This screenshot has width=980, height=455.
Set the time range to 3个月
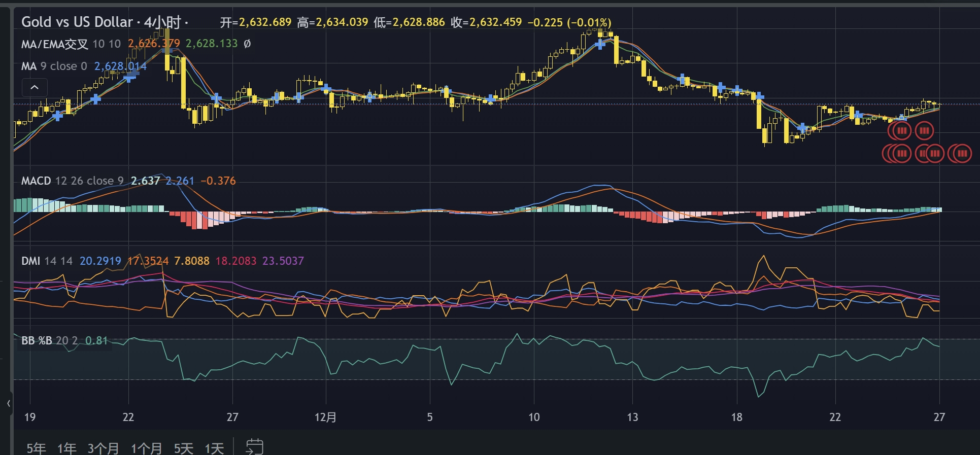click(103, 448)
